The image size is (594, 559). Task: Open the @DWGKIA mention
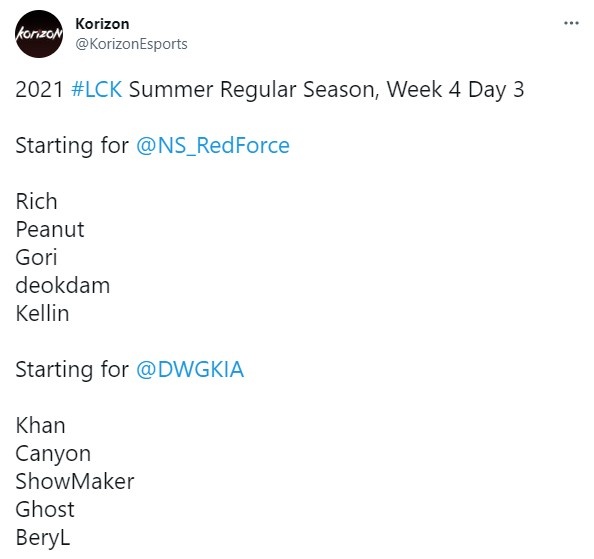coord(190,370)
